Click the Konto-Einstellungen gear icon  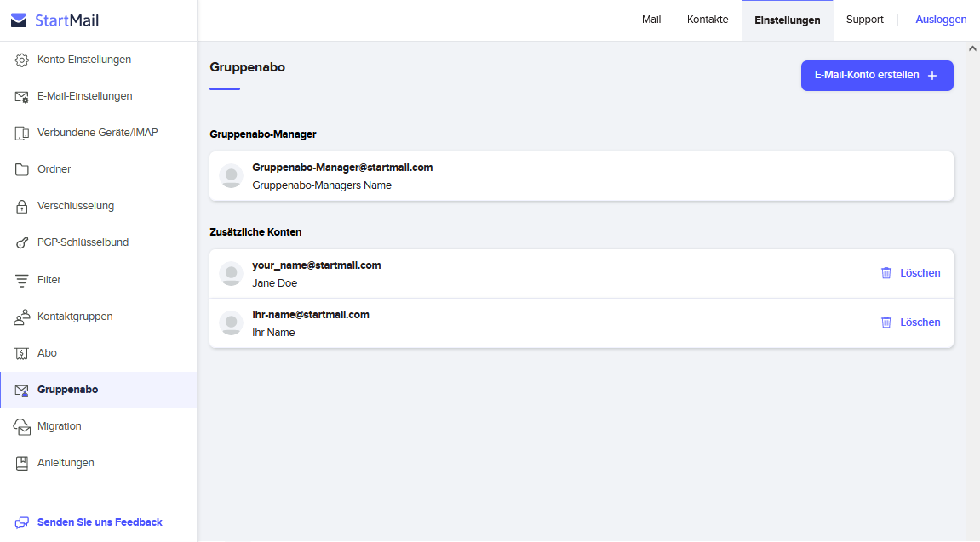[x=22, y=60]
